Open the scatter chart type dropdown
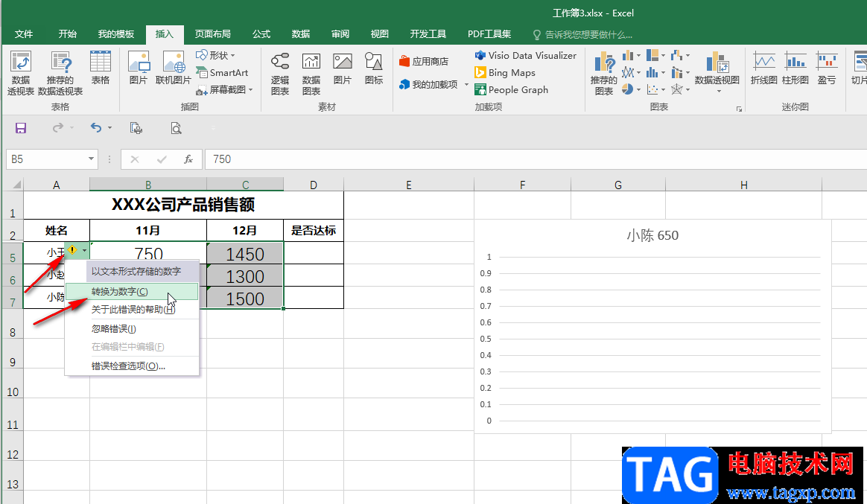The height and width of the screenshot is (504, 867). [655, 89]
